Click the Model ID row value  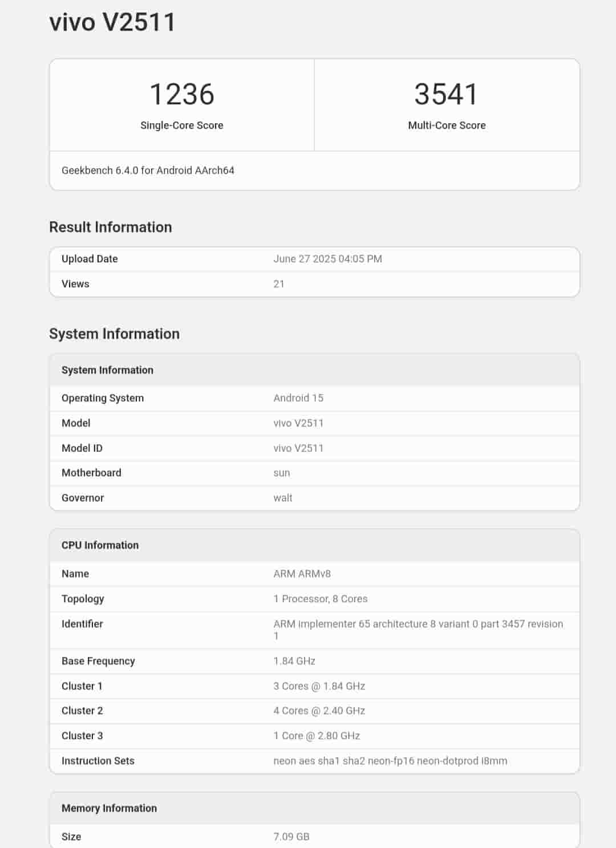click(x=298, y=448)
